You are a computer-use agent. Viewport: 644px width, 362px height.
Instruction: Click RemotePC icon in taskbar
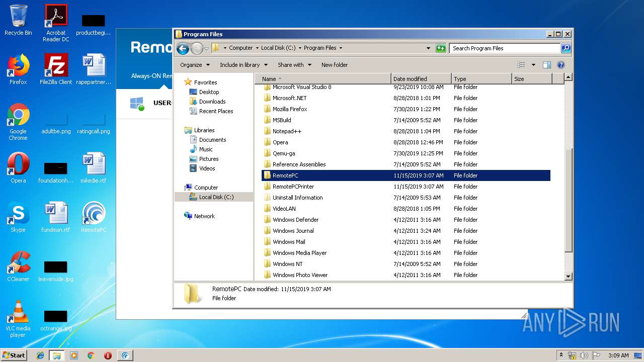(x=125, y=355)
